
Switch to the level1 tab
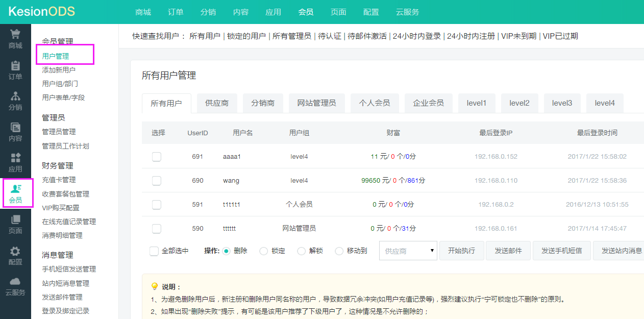tap(477, 103)
